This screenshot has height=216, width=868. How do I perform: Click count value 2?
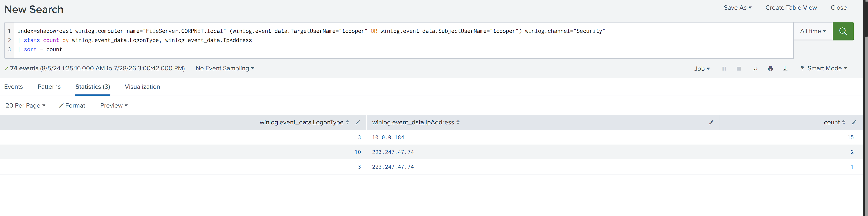(852, 152)
